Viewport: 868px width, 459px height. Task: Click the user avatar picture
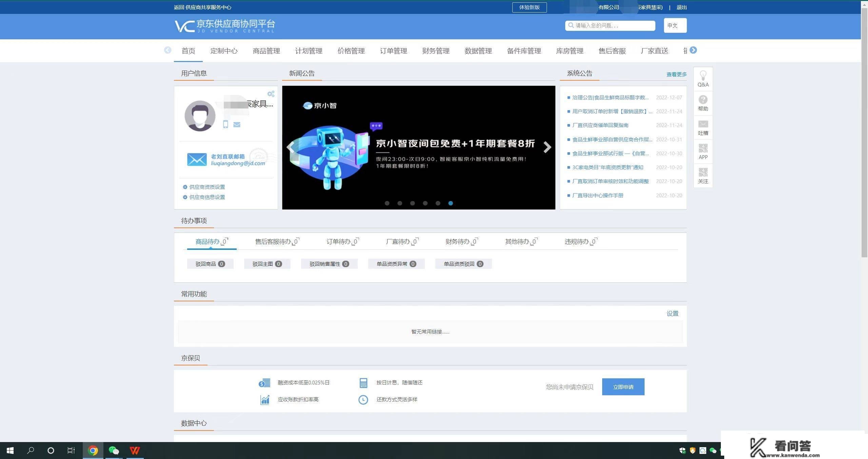point(200,116)
